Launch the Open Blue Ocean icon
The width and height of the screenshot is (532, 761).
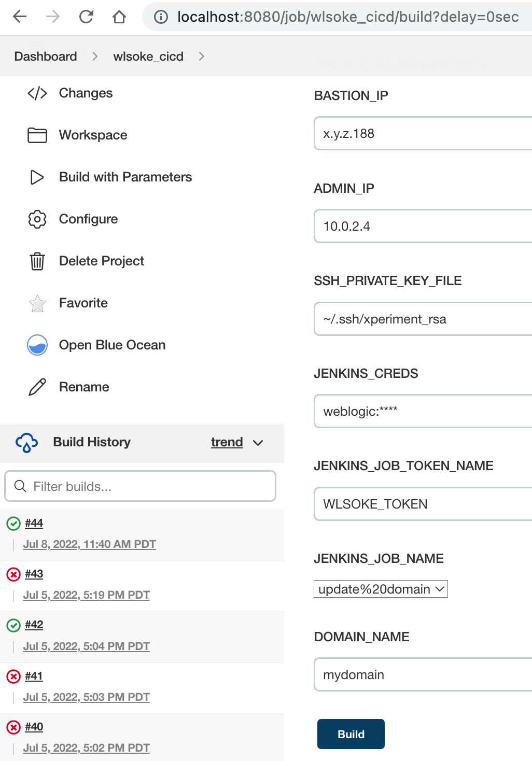click(37, 345)
